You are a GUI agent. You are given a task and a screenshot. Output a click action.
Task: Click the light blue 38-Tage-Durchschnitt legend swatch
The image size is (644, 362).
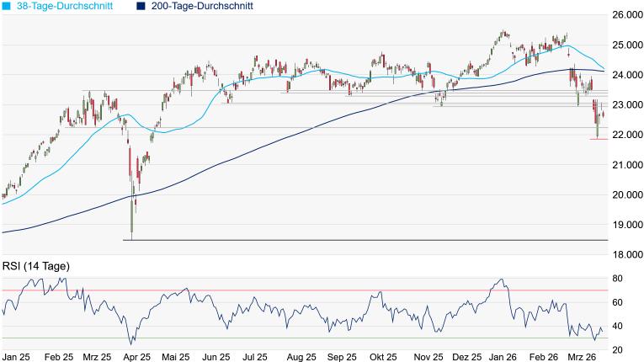pos(7,6)
